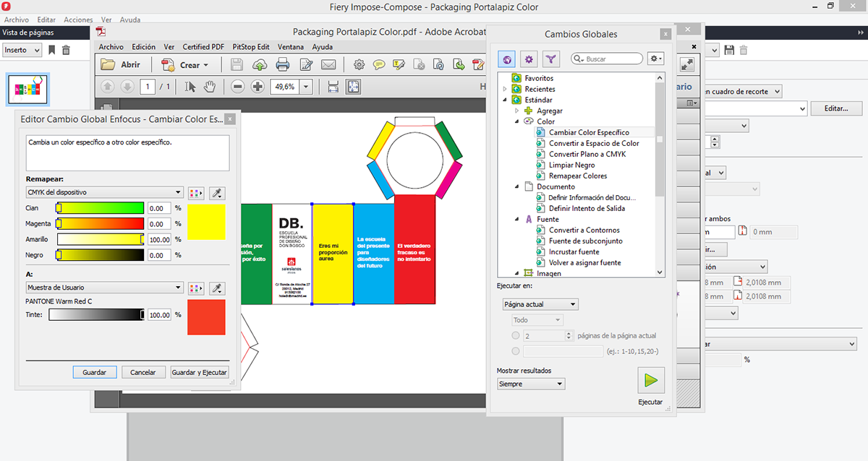
Task: Open the Mostrar resultados Siempre dropdown
Action: click(531, 384)
